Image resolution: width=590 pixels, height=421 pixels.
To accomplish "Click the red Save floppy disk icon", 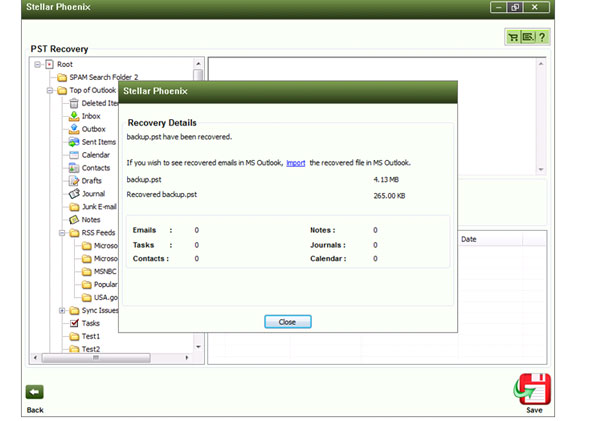I will coord(532,389).
